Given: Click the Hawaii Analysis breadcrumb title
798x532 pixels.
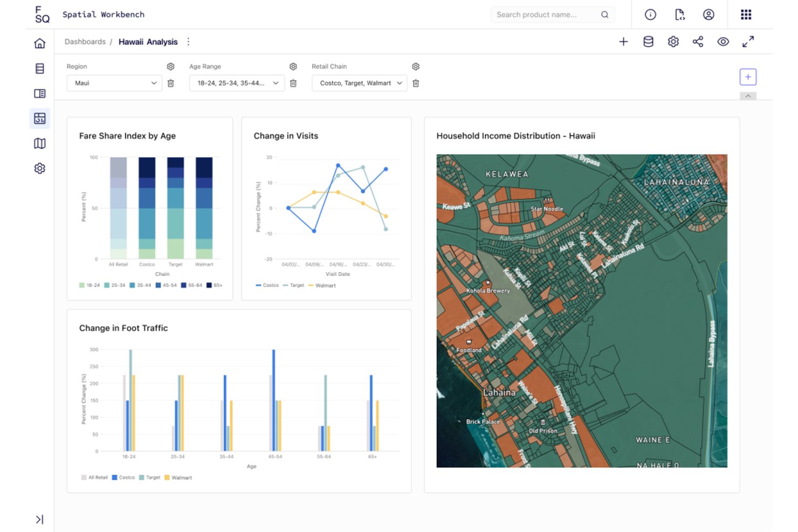Looking at the screenshot, I should click(x=148, y=42).
